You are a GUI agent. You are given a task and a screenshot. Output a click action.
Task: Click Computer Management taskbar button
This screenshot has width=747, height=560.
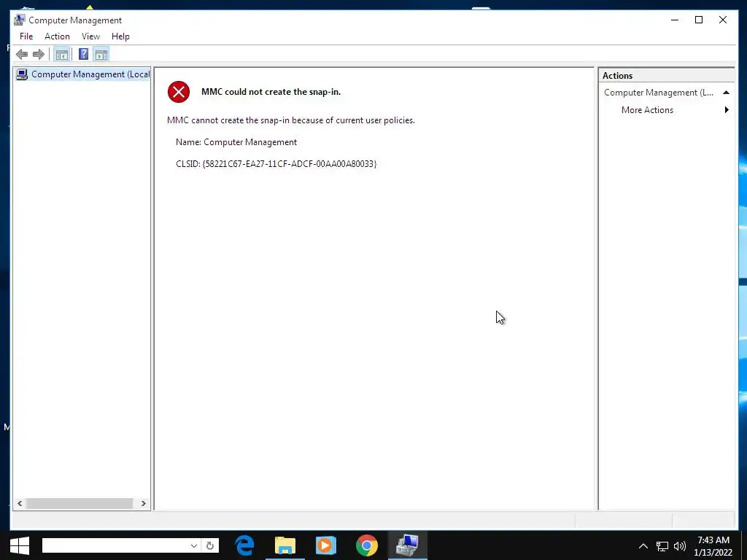[407, 545]
